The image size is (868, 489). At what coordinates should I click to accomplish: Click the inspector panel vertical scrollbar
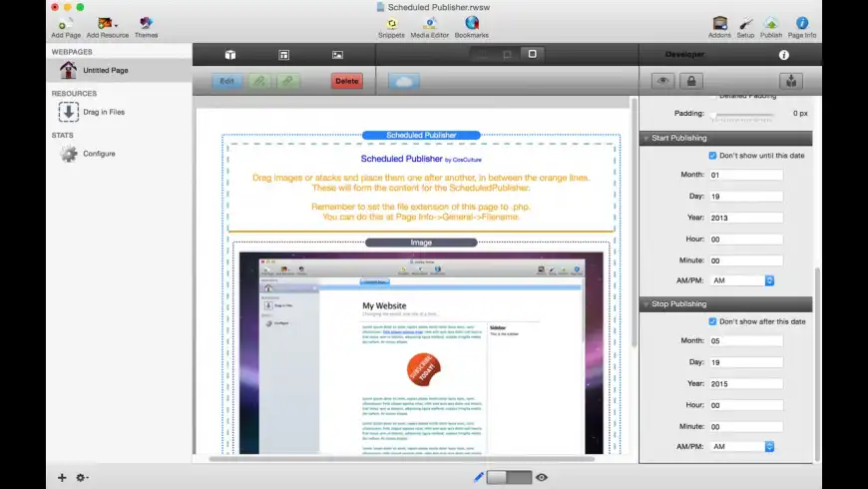click(x=817, y=364)
